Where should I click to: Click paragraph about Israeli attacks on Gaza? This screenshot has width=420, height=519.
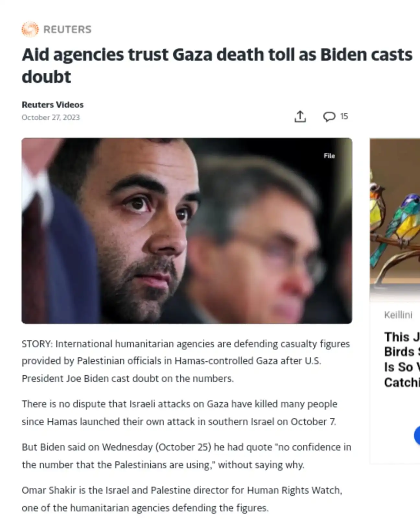[x=180, y=413]
